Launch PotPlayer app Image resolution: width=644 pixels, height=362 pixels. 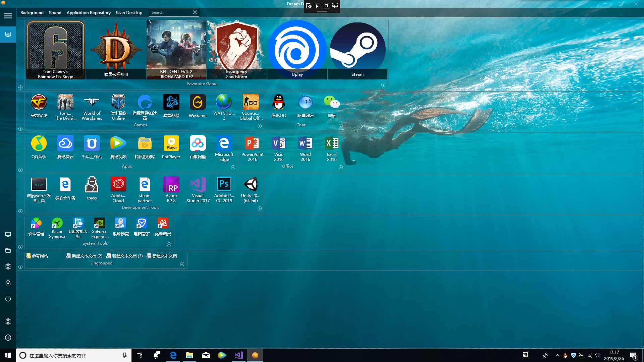(171, 147)
